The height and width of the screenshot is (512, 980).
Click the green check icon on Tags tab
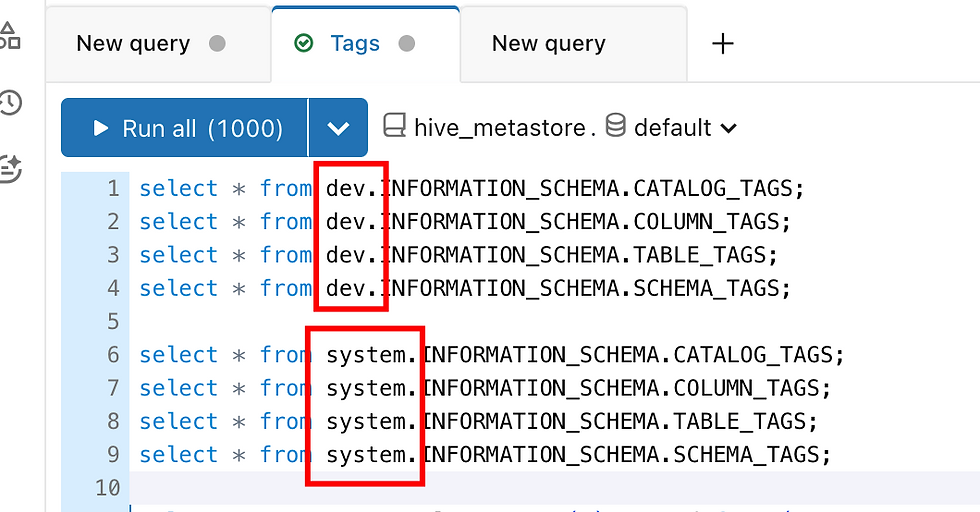(x=304, y=43)
